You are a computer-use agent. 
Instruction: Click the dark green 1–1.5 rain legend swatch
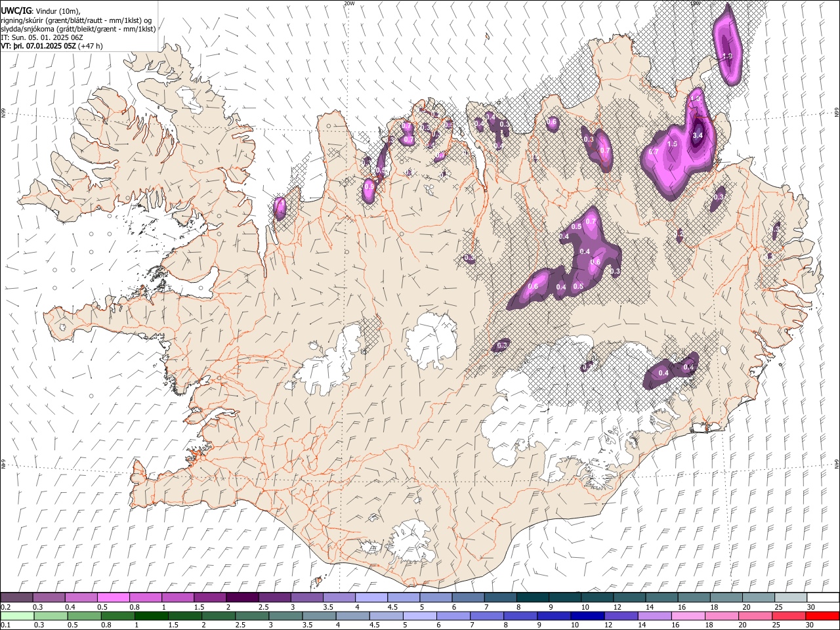click(x=152, y=616)
